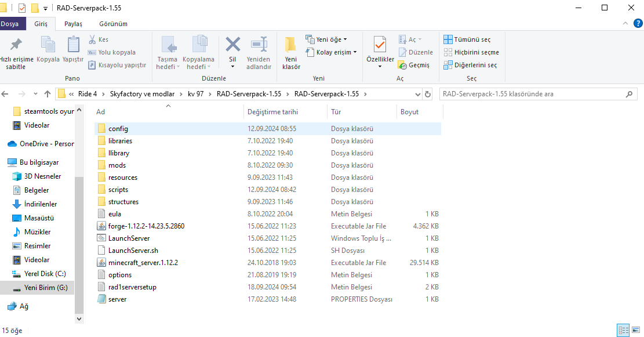Screen dimensions: 644x337
Task: Click the Sil (Delete) X icon
Action: (x=232, y=45)
